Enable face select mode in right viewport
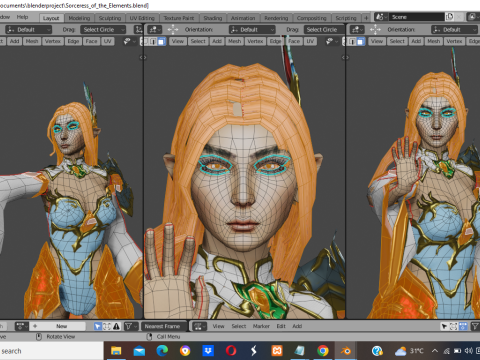Image resolution: width=480 pixels, height=360 pixels. coord(361,42)
